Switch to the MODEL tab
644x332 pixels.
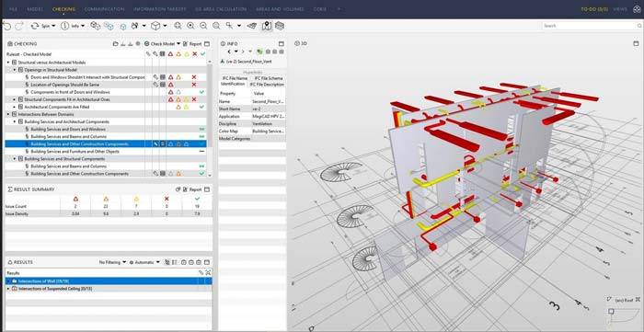click(35, 9)
